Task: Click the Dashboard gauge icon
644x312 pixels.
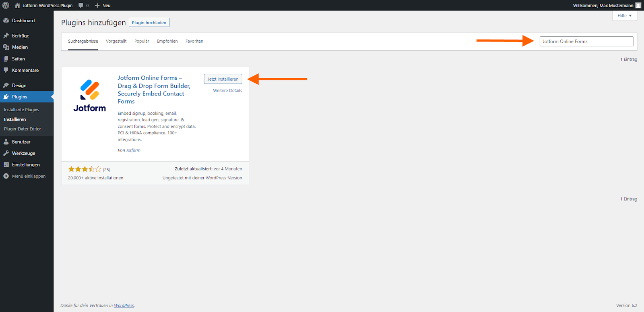Action: tap(6, 21)
